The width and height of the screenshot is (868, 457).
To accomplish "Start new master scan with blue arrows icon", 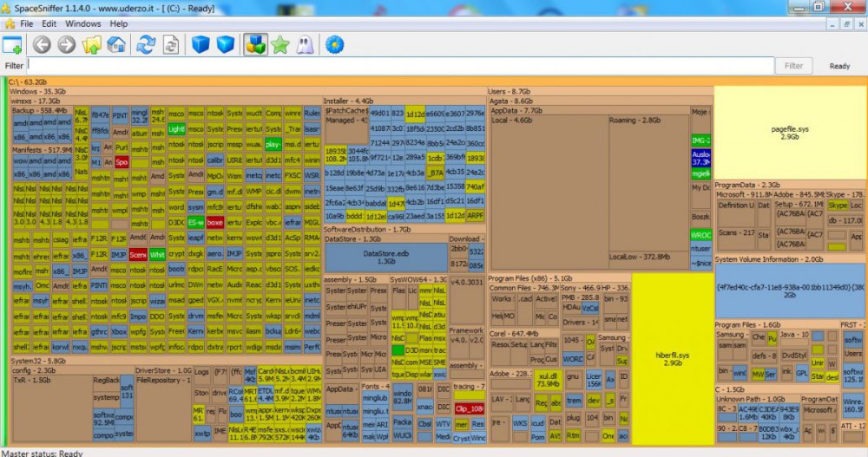I will [x=146, y=44].
